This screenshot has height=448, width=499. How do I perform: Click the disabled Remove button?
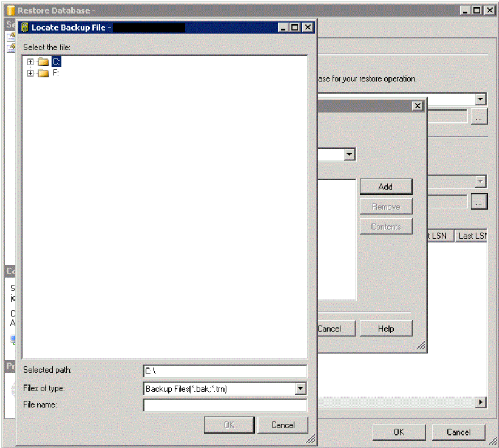pos(386,207)
